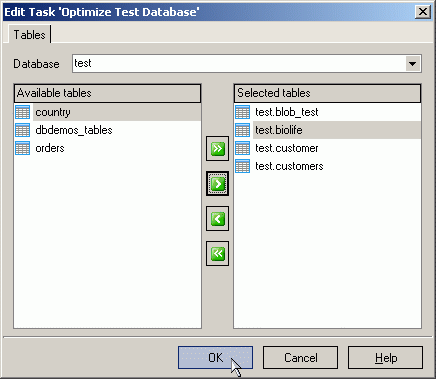This screenshot has width=436, height=379.
Task: Click the table icon beside dbdemos_tables
Action: [23, 130]
